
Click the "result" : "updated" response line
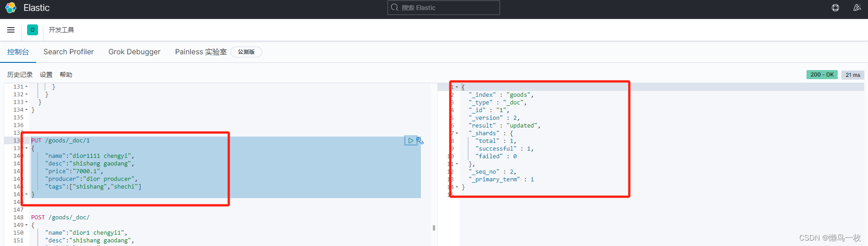coord(505,126)
